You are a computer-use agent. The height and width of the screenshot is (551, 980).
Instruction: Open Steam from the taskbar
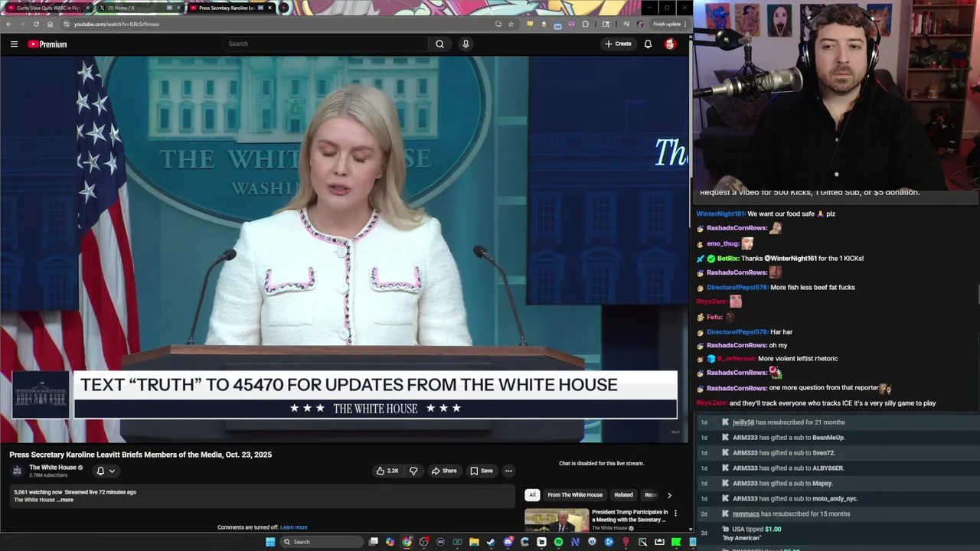(x=491, y=542)
